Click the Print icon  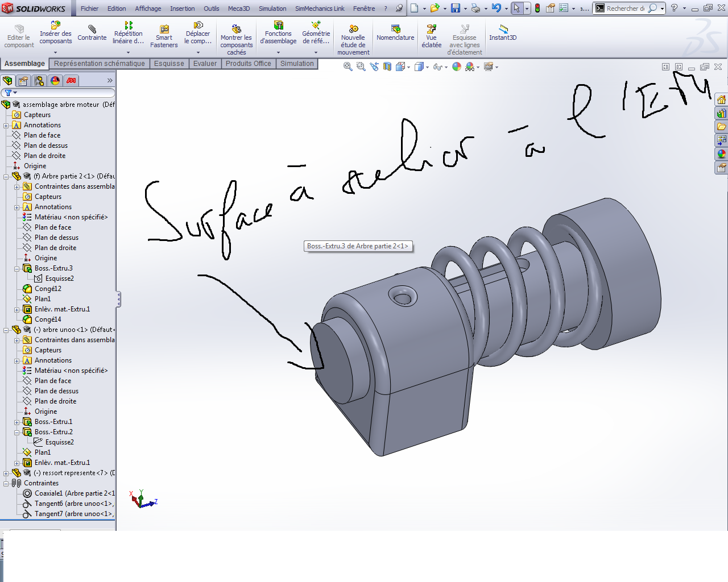475,8
